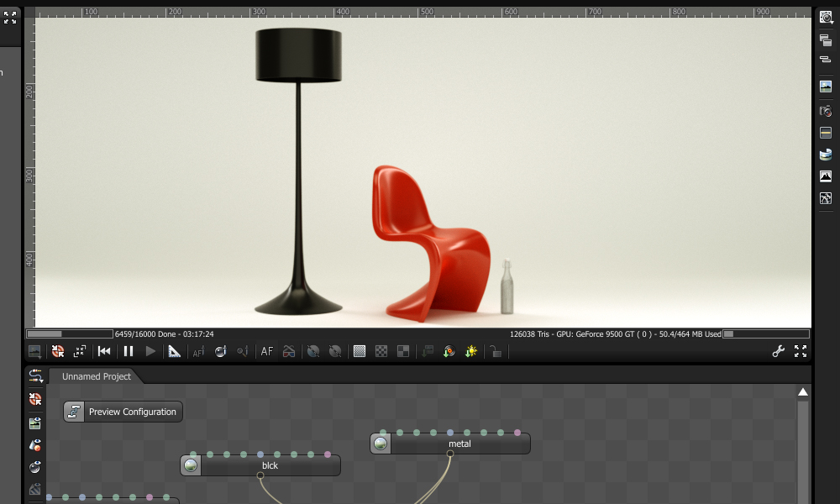This screenshot has width=840, height=504.
Task: Click the sun light import icon
Action: 471,351
